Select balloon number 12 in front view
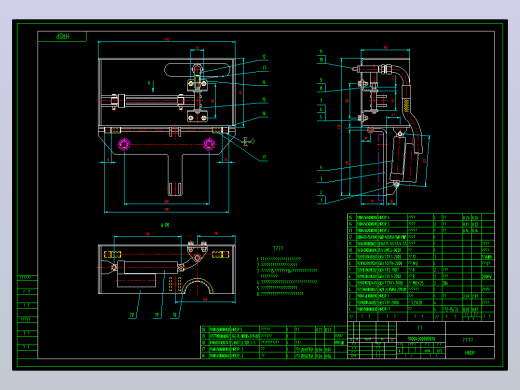 click(x=264, y=57)
